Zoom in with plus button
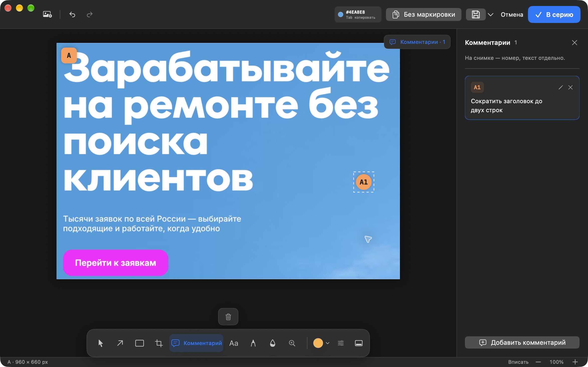The width and height of the screenshot is (588, 367). [575, 362]
